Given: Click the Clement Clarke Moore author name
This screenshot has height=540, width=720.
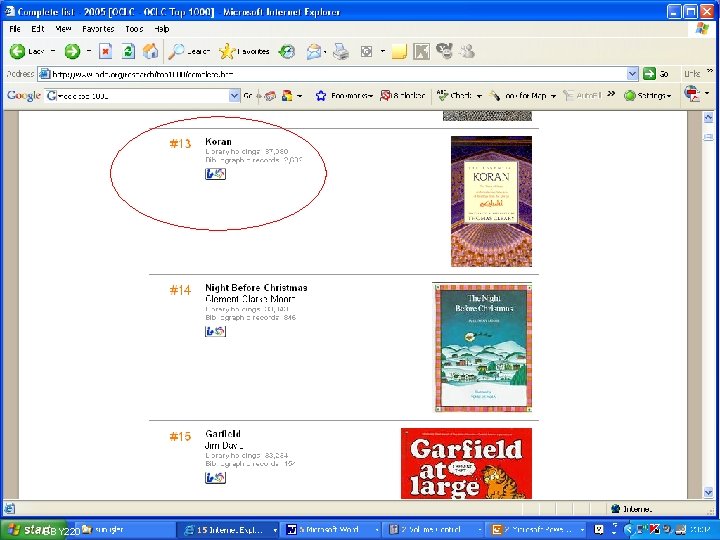Looking at the screenshot, I should (250, 298).
